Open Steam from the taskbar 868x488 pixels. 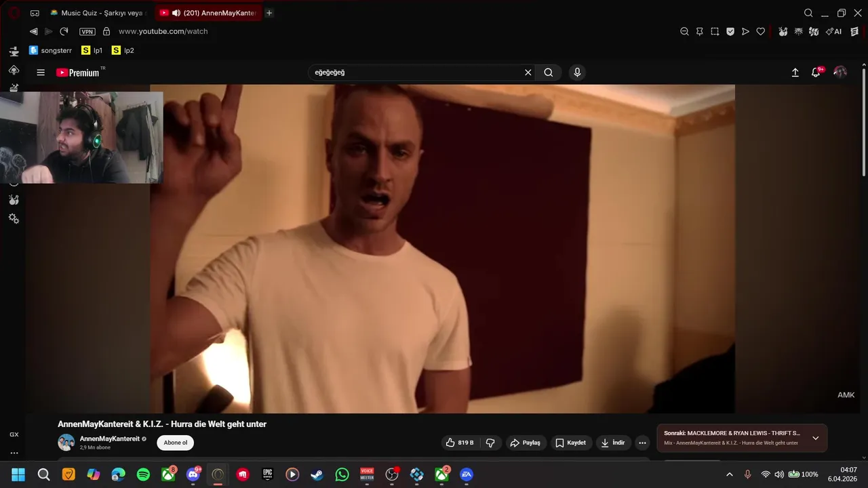click(317, 474)
